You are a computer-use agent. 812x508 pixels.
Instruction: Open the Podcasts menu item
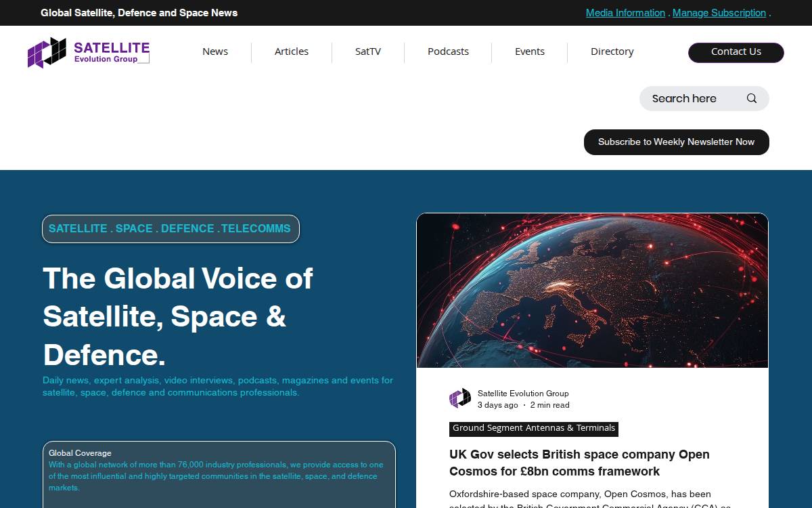tap(448, 51)
